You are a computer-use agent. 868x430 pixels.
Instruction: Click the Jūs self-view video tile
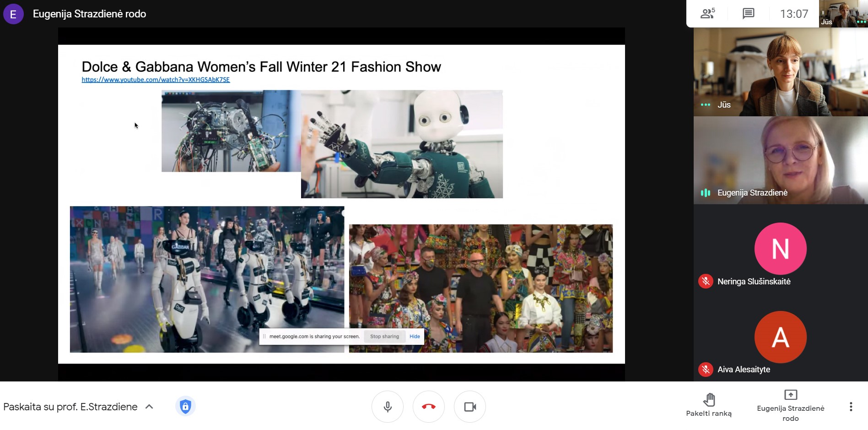[x=781, y=72]
